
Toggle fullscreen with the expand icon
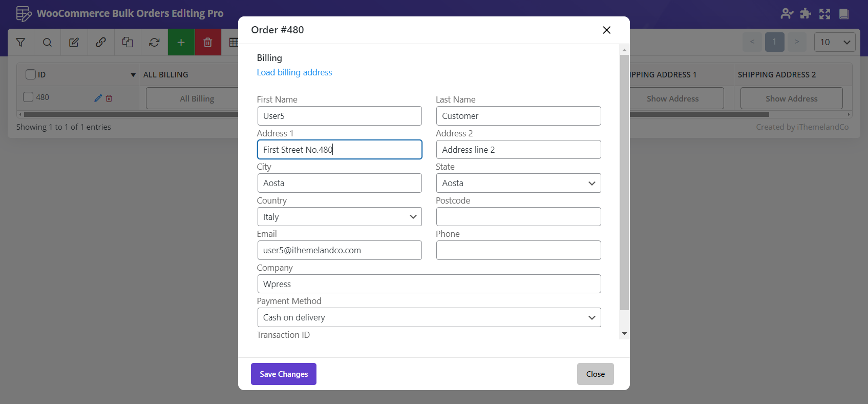824,14
